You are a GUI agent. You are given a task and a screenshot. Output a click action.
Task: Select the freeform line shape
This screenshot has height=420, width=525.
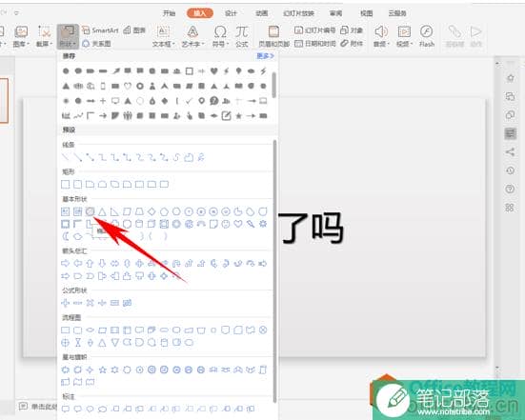tap(190, 157)
